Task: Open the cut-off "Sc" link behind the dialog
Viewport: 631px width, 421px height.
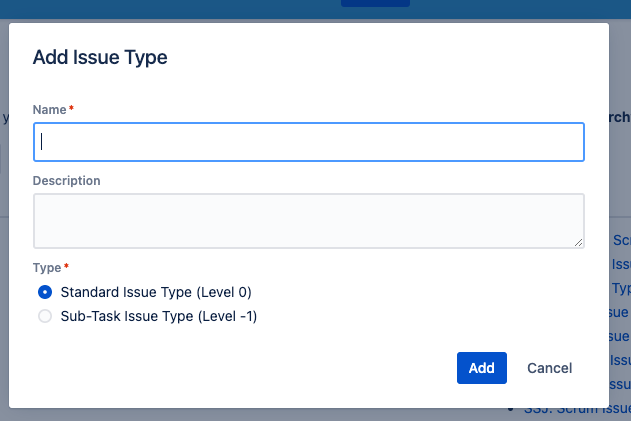Action: pyautogui.click(x=621, y=240)
